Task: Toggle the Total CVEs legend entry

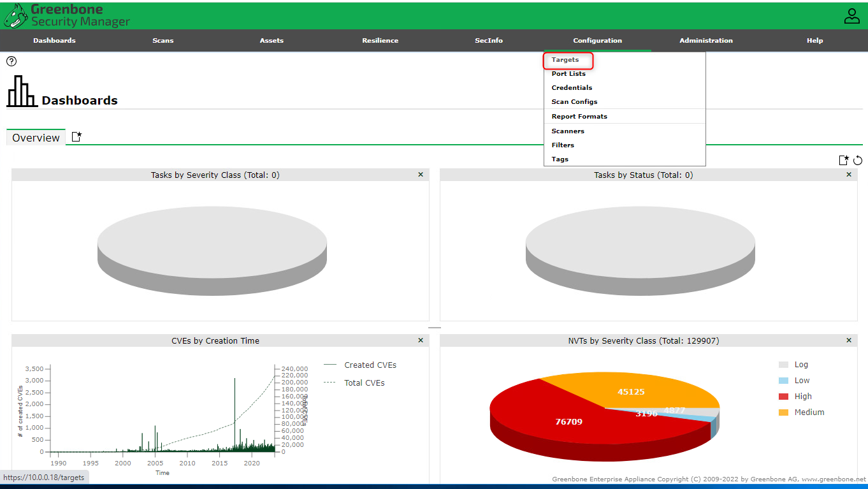Action: coord(364,383)
